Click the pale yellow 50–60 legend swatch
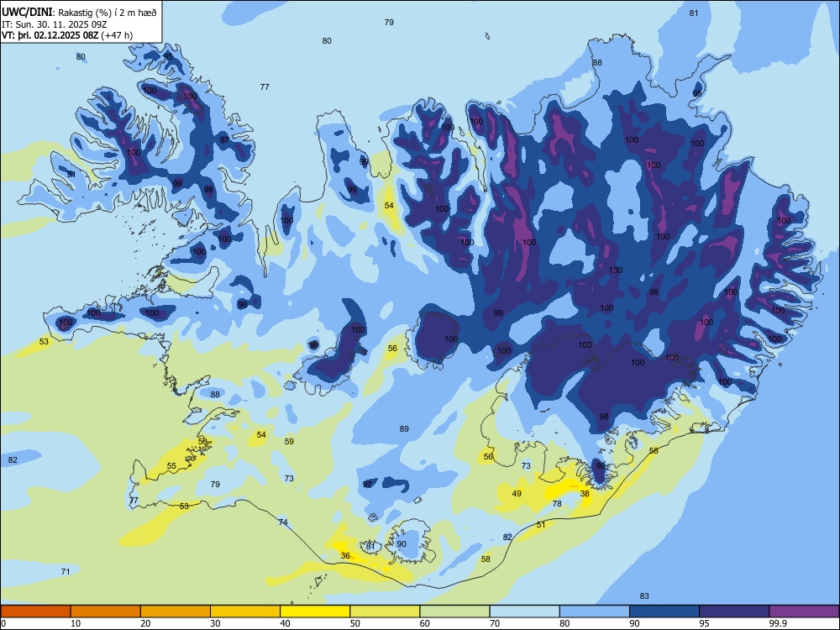Image resolution: width=840 pixels, height=630 pixels. pos(385,612)
